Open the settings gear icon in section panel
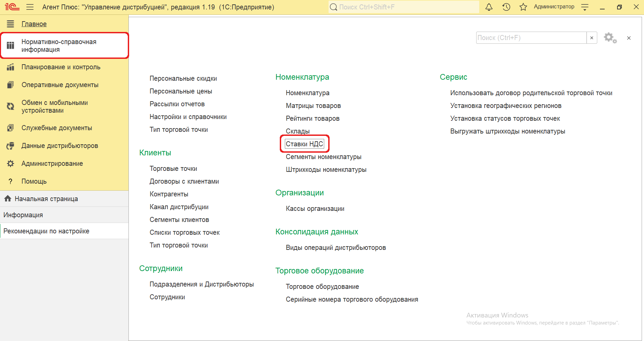The width and height of the screenshot is (644, 341). (610, 38)
